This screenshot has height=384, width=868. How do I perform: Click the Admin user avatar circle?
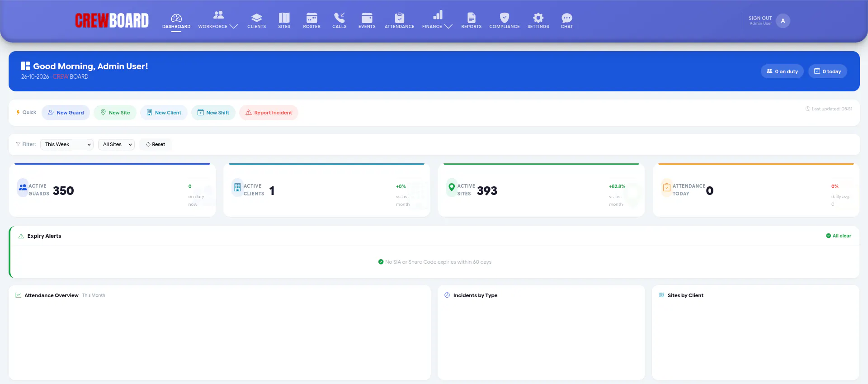783,21
